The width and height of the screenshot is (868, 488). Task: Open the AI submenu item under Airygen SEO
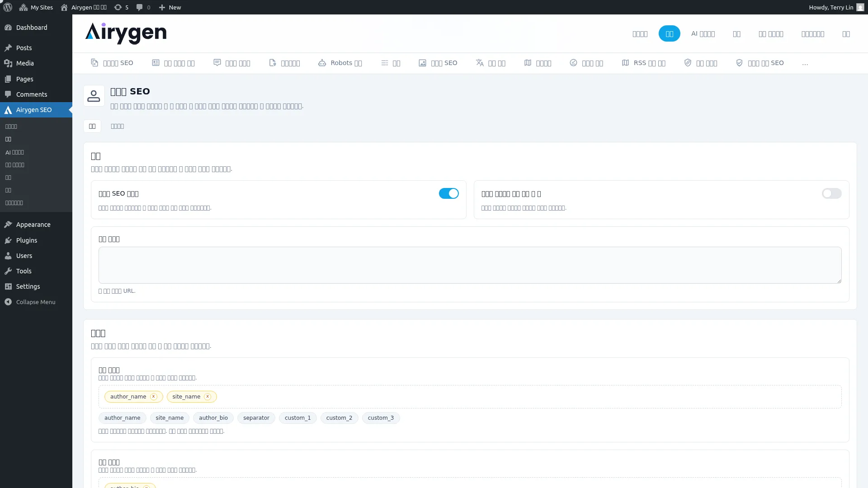tap(14, 152)
